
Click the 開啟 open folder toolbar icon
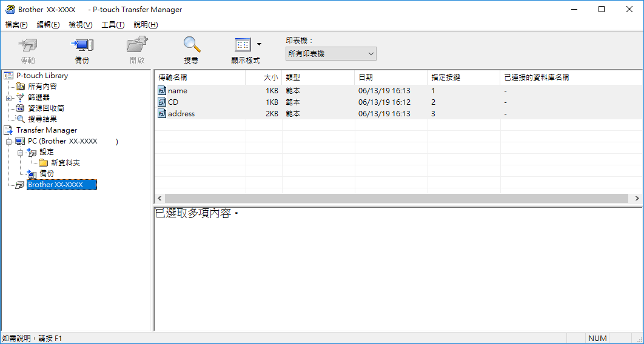[137, 45]
